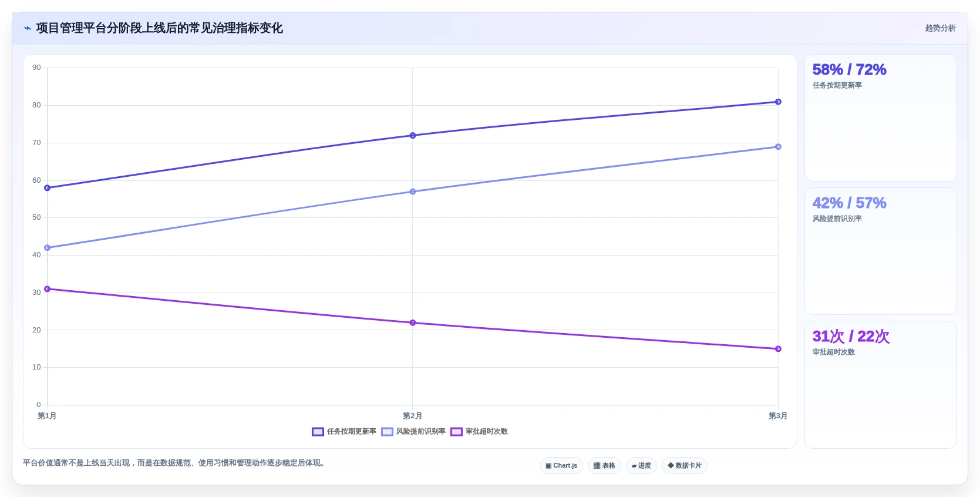Click the 趋势分析 label in header
980x497 pixels.
click(x=940, y=28)
